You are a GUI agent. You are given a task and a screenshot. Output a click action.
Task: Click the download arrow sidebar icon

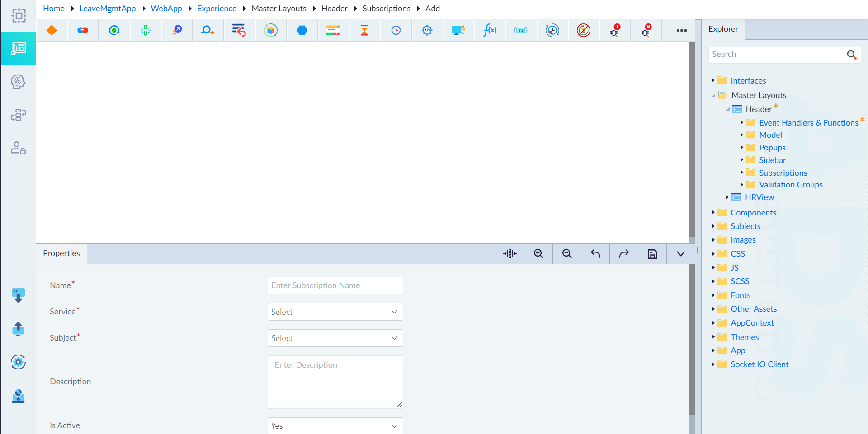(x=18, y=295)
